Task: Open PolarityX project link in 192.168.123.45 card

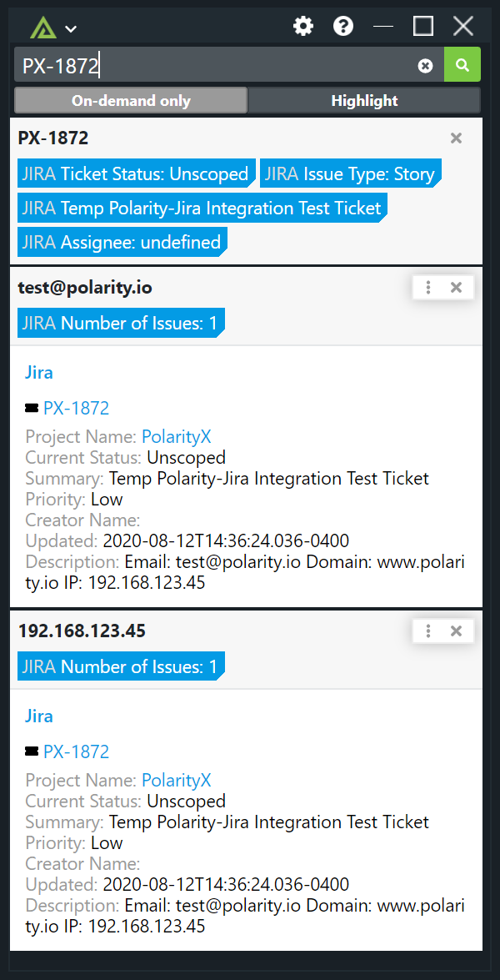Action: click(177, 780)
